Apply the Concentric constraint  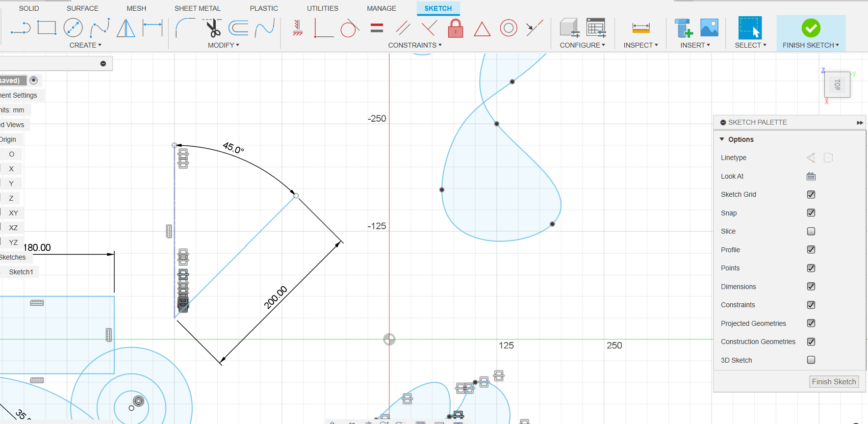tap(509, 28)
